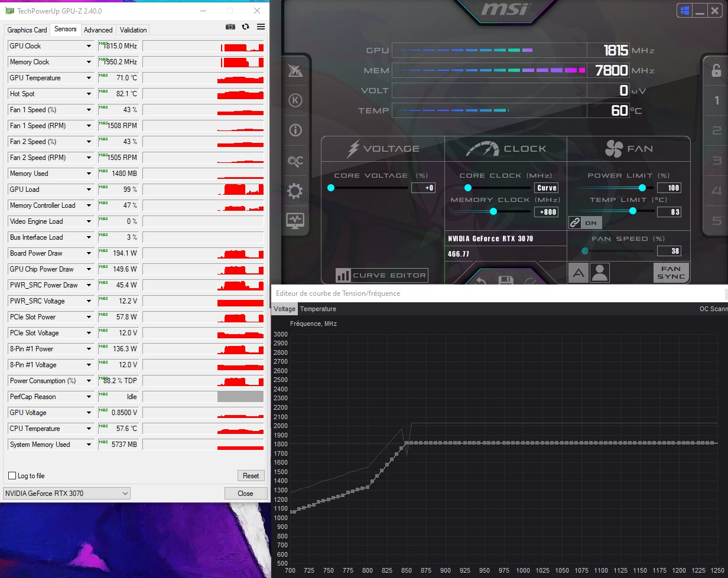Switch curve editor to Temperature tab
Image resolution: width=728 pixels, height=578 pixels.
pos(318,309)
